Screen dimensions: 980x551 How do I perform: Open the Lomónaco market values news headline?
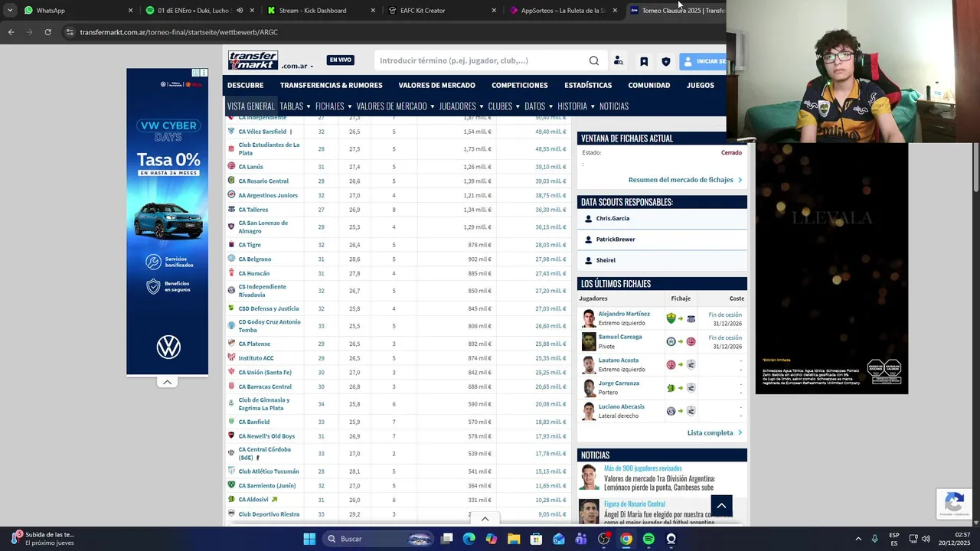(659, 483)
